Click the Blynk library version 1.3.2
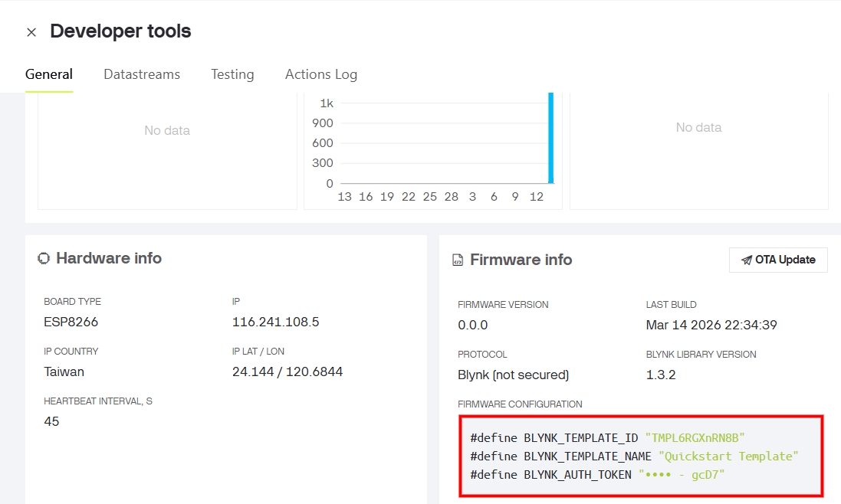 661,375
